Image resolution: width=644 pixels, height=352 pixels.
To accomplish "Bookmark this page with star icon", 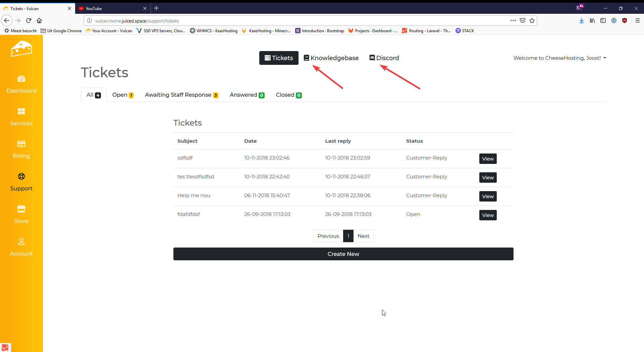I will 532,21.
